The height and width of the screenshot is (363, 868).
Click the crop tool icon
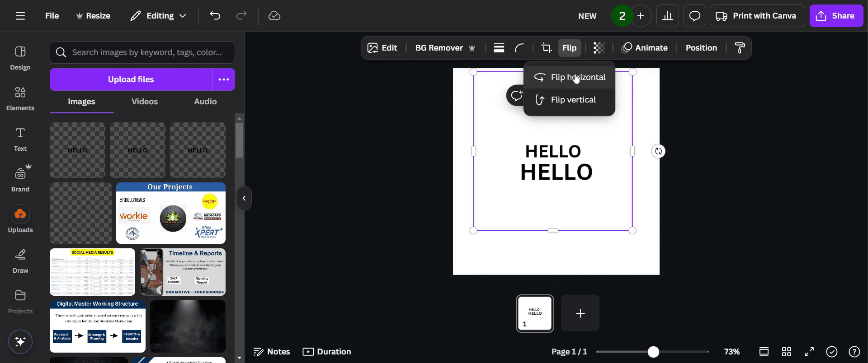546,48
